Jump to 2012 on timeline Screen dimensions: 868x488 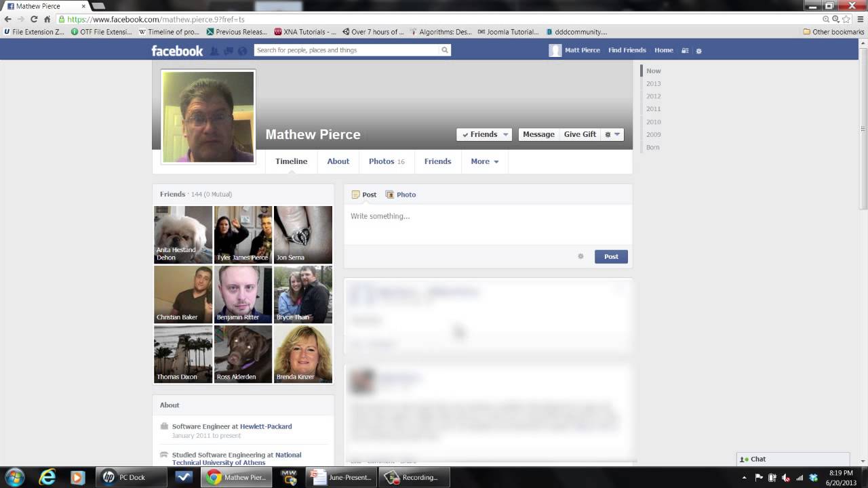point(653,96)
